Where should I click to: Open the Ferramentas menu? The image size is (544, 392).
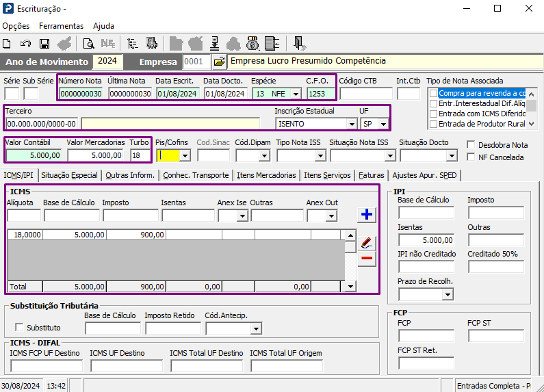point(61,26)
